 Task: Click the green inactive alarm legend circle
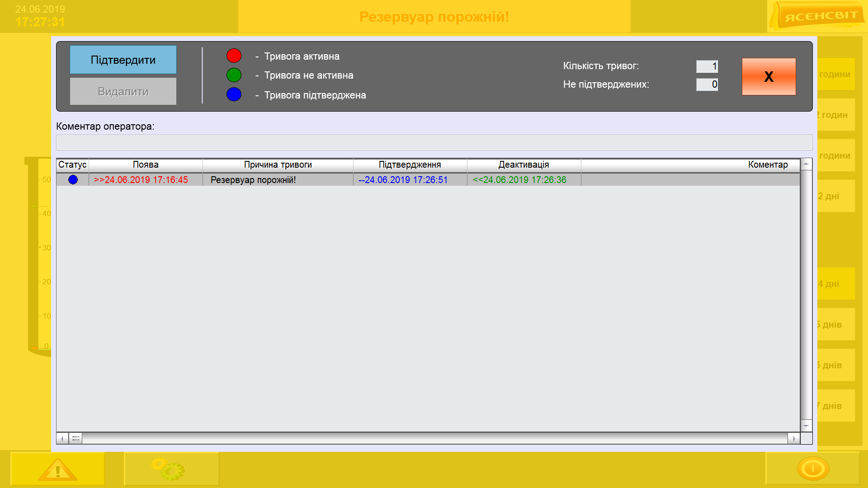pos(234,75)
